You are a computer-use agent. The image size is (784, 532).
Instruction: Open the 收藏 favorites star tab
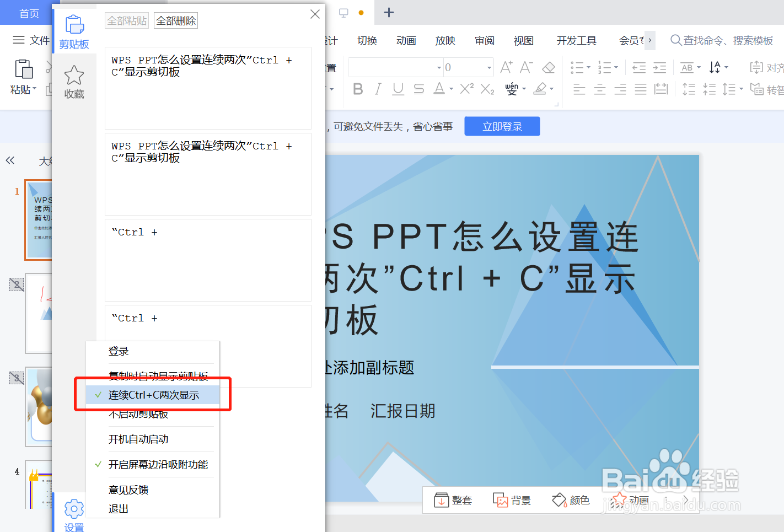click(x=74, y=82)
